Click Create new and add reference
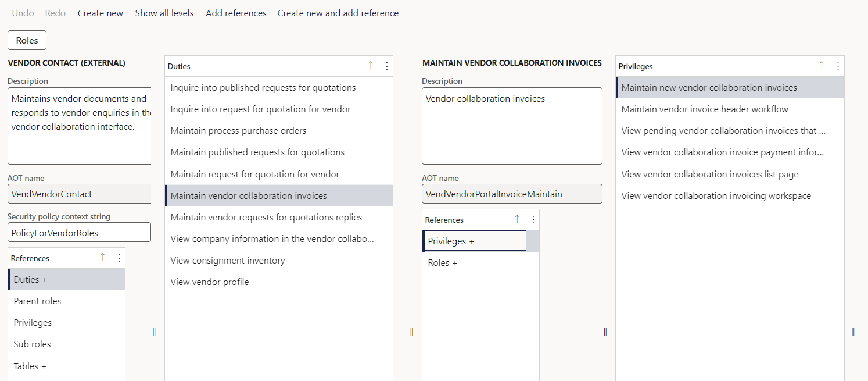The width and height of the screenshot is (868, 381). pyautogui.click(x=338, y=13)
